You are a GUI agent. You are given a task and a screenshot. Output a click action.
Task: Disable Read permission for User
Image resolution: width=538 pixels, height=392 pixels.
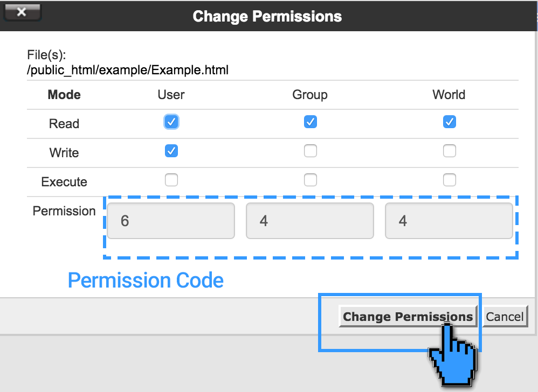click(x=171, y=122)
